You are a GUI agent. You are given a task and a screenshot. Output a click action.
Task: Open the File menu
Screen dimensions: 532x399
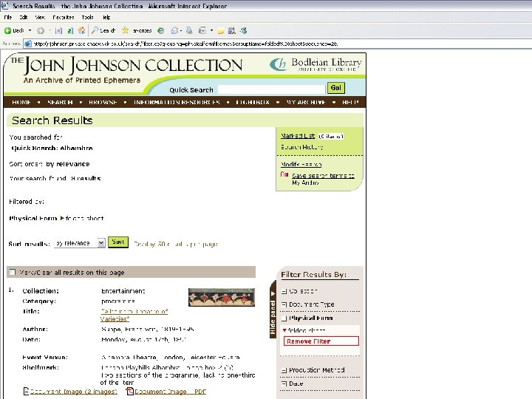tap(8, 17)
